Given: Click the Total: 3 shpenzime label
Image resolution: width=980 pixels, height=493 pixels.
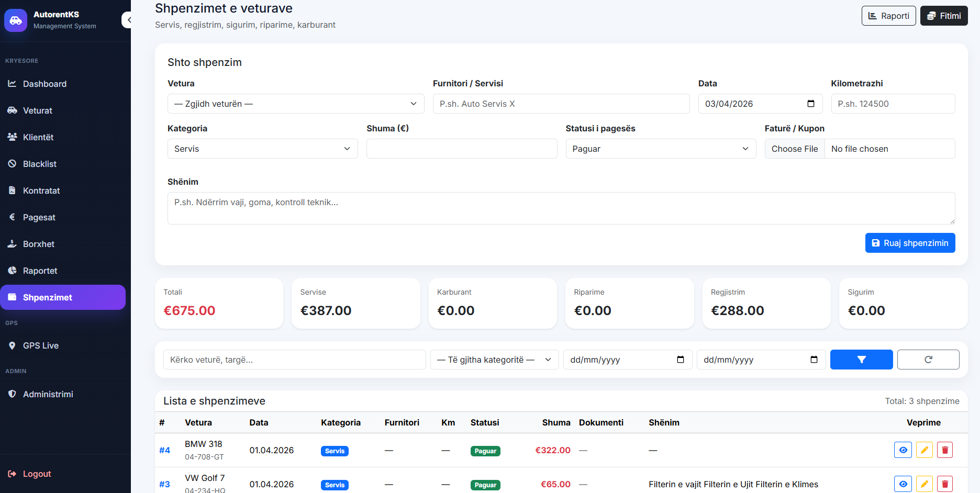Looking at the screenshot, I should coord(922,401).
